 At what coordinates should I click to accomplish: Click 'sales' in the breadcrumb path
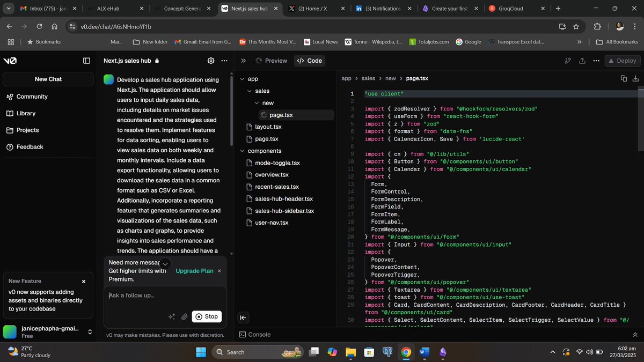[x=368, y=78]
